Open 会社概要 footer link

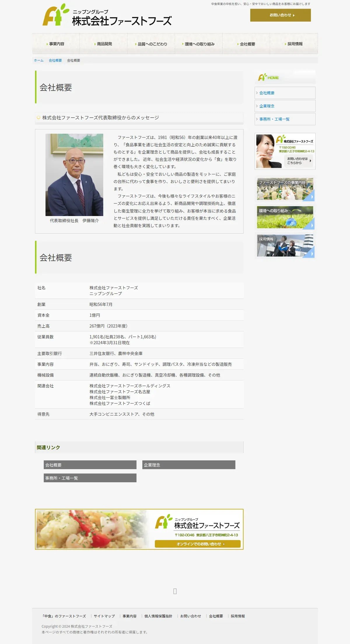[216, 616]
